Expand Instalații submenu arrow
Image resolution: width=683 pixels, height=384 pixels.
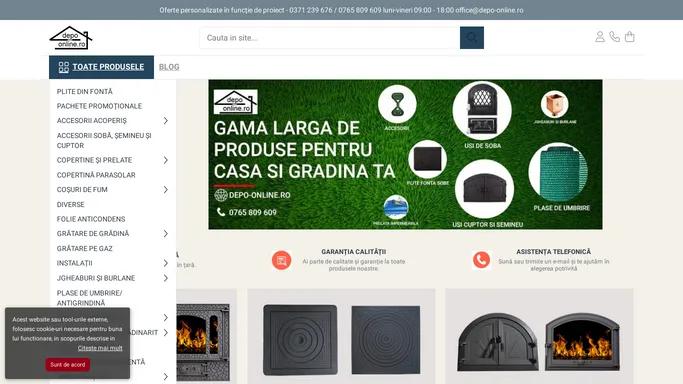[x=166, y=263]
